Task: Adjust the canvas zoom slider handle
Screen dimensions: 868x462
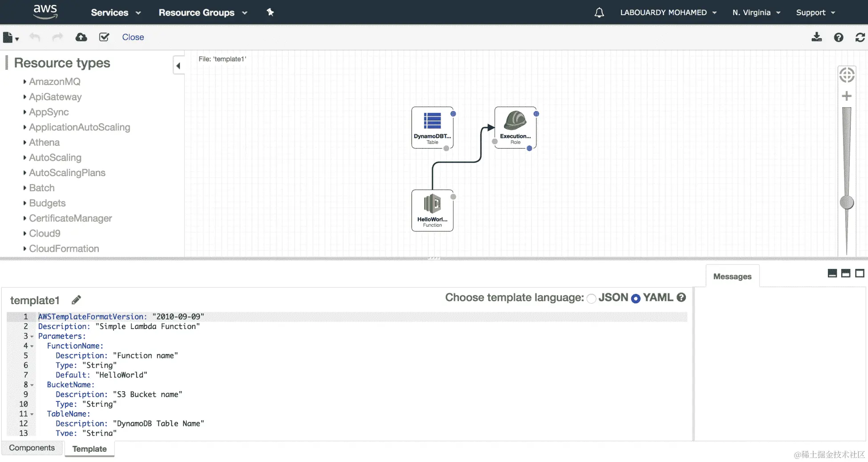Action: click(x=847, y=202)
